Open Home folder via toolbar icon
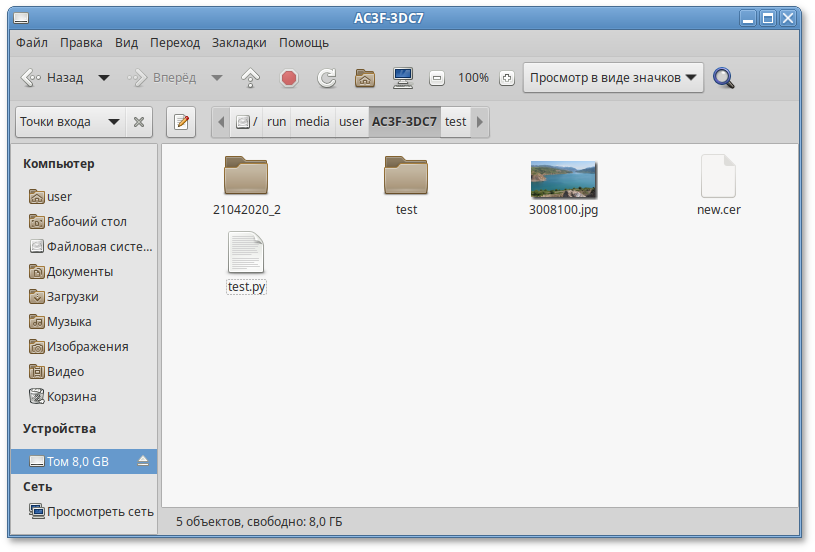 point(365,78)
